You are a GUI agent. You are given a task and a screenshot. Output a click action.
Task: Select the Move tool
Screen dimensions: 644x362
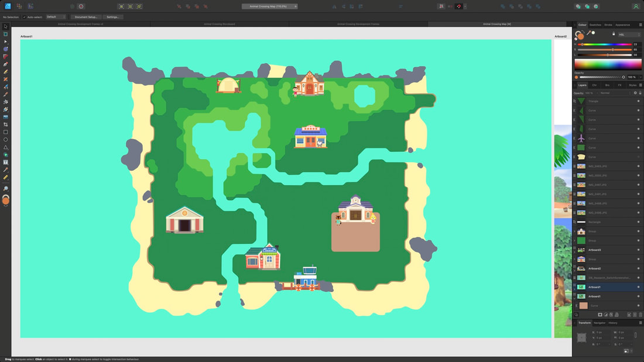(5, 26)
